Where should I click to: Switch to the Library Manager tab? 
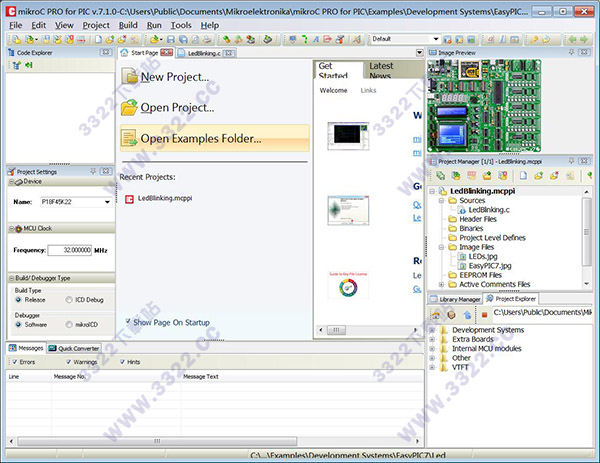[x=455, y=299]
